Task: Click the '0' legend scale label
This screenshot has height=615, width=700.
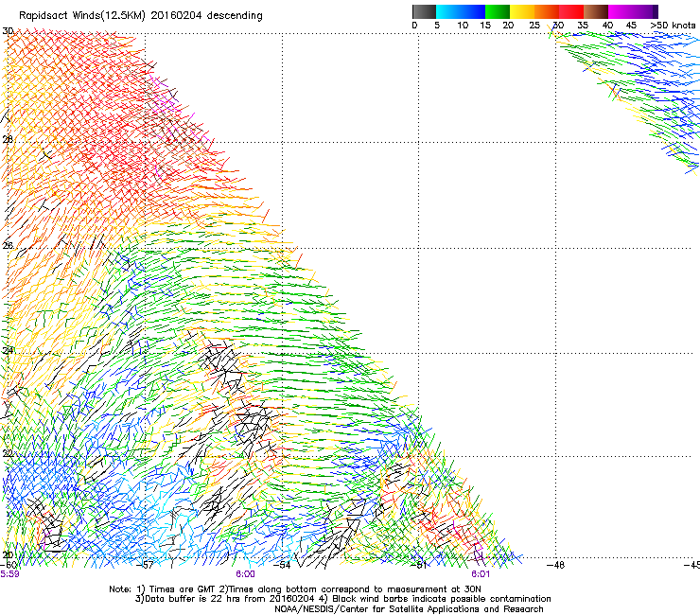Action: (x=414, y=26)
